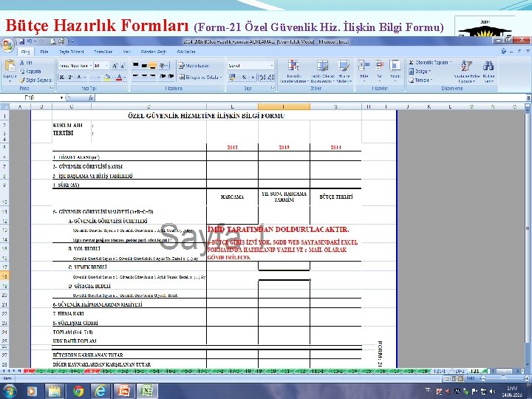Select the 20-2 sheet tab
This screenshot has width=532, height=399.
(460, 371)
